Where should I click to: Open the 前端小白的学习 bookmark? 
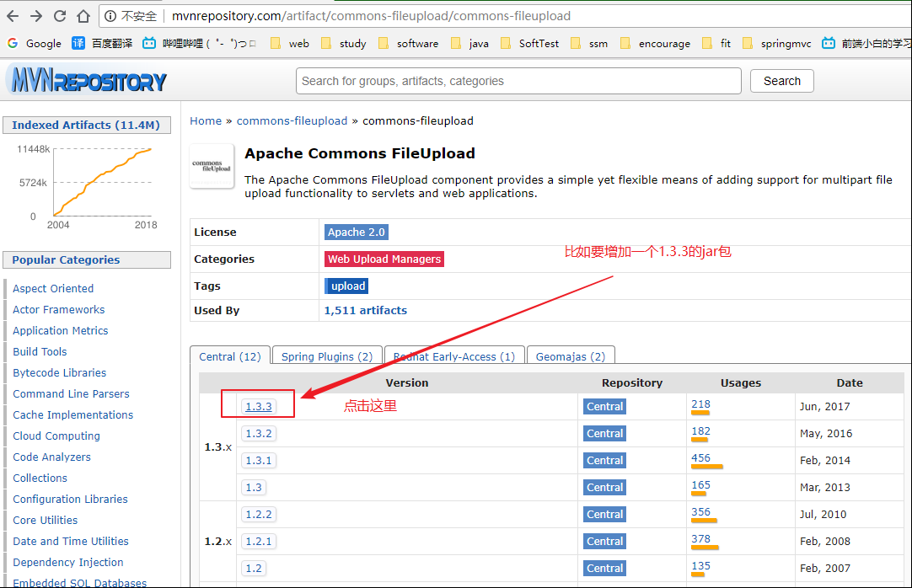click(866, 44)
